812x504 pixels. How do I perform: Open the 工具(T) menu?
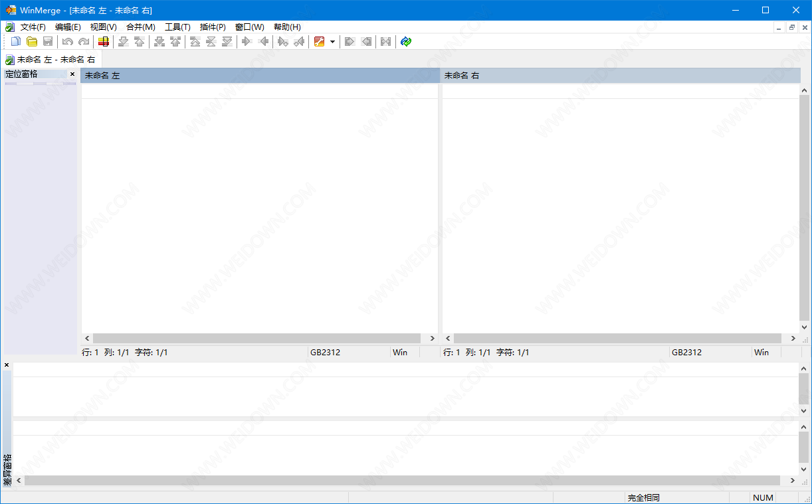[x=177, y=27]
